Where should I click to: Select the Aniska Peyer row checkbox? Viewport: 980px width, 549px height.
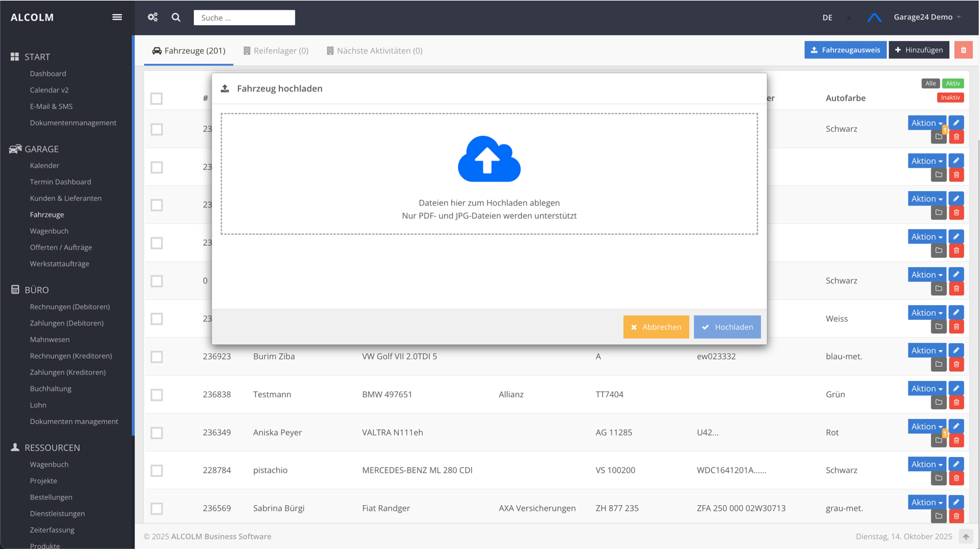point(156,433)
